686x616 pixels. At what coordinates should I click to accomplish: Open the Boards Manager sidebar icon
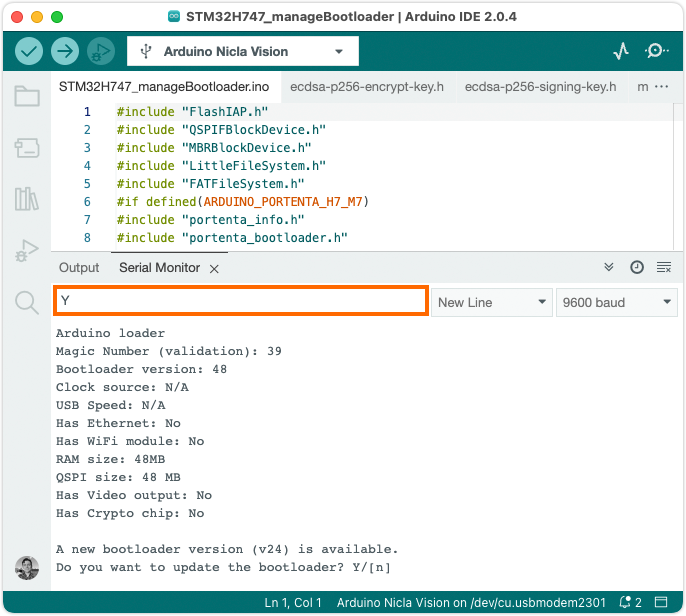[27, 148]
